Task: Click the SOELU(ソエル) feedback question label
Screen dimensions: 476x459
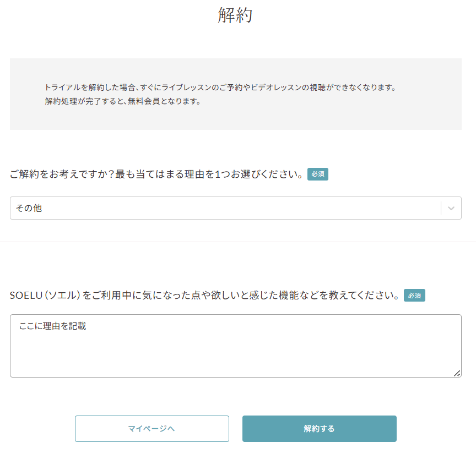Action: tap(204, 296)
